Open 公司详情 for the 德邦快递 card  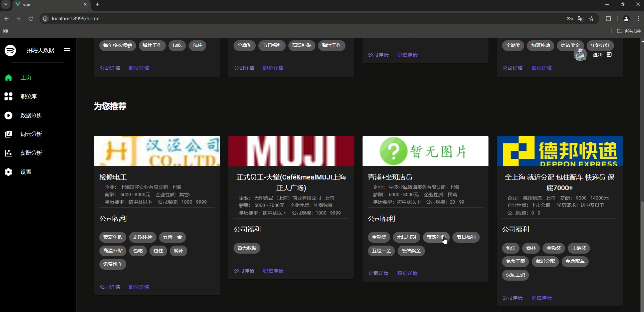(512, 298)
